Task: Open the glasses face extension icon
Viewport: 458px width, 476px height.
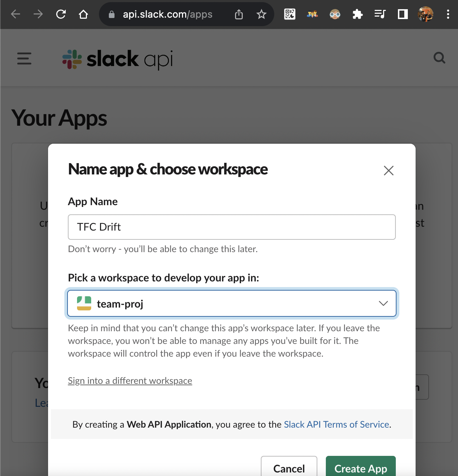Action: pyautogui.click(x=335, y=14)
